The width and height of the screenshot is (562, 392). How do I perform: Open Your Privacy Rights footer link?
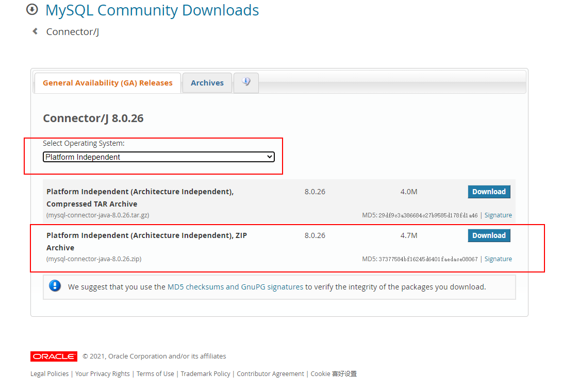[x=103, y=374]
